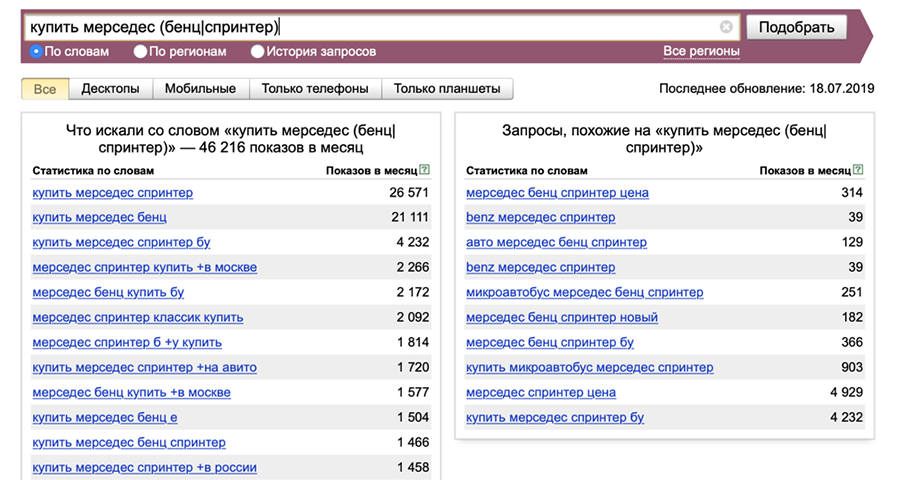
Task: Open 'мерседес бенц спринтер бу' link
Action: tap(550, 343)
